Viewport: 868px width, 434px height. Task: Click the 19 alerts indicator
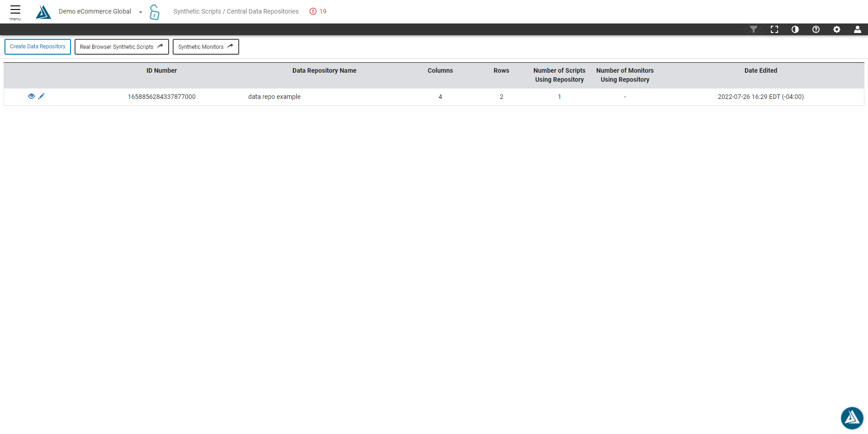[x=318, y=11]
